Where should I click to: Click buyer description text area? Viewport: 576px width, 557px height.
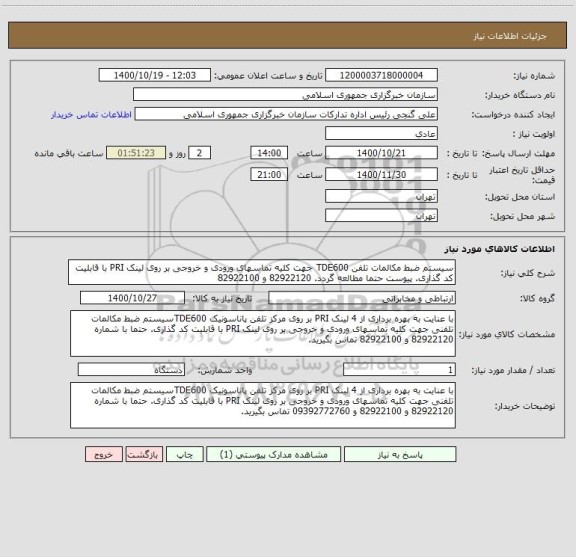263,405
